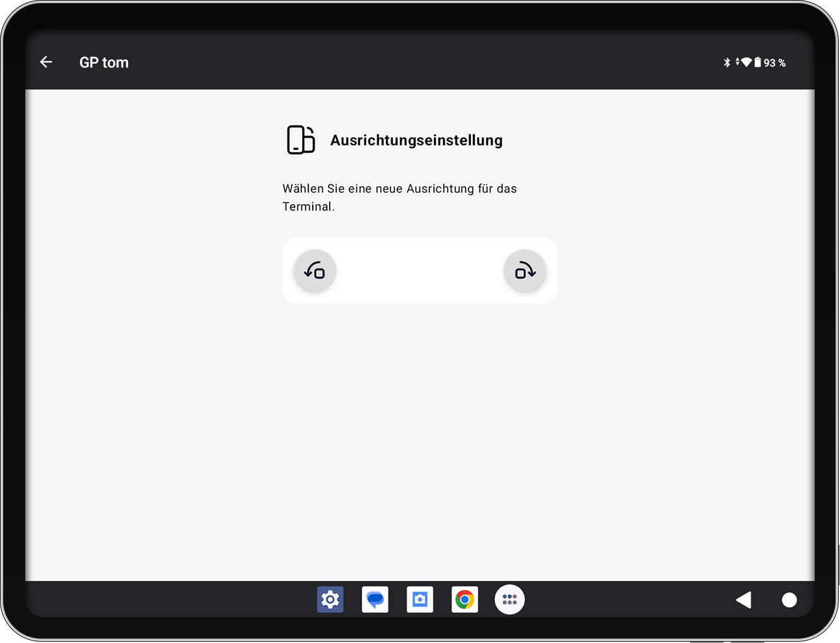Tap the round Home navigation button
Screen dimensions: 840x643
point(789,600)
